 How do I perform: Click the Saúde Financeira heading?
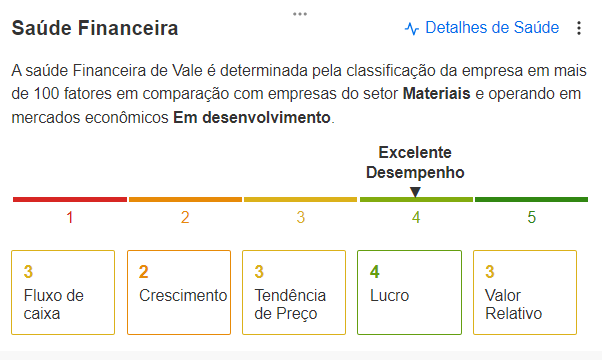coord(95,28)
